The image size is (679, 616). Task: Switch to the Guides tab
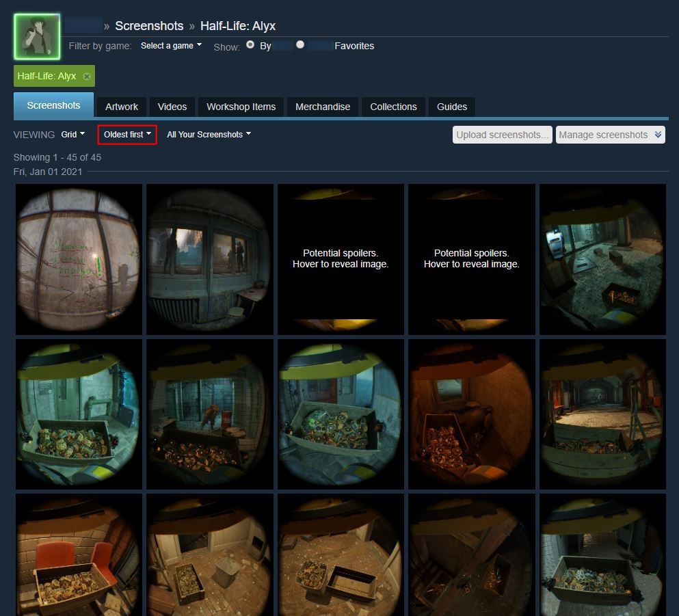point(452,107)
